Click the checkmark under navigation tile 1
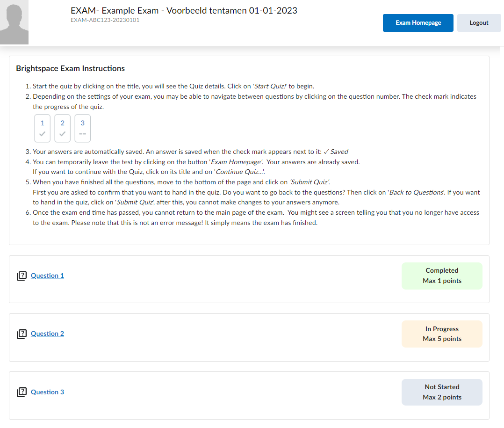Image resolution: width=504 pixels, height=428 pixels. coord(42,135)
